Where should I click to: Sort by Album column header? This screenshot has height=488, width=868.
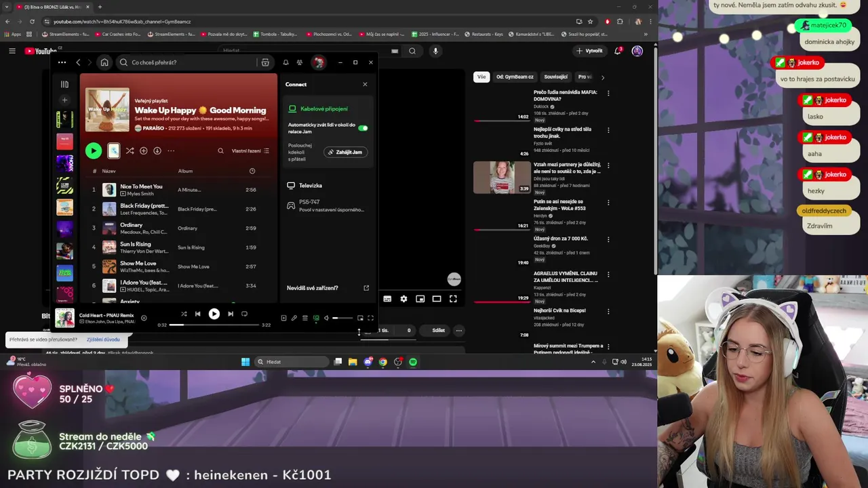coord(185,171)
